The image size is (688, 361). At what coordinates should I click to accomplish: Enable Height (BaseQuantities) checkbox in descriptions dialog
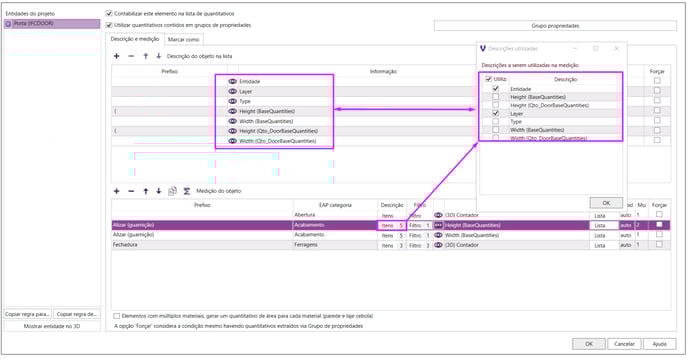click(495, 97)
